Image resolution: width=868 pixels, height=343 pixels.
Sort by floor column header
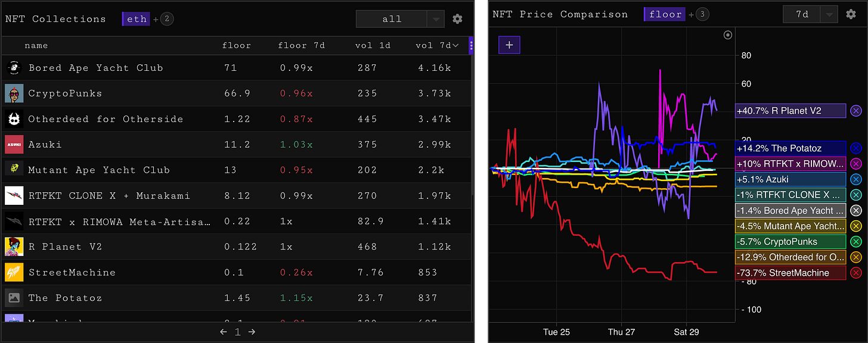pos(237,45)
